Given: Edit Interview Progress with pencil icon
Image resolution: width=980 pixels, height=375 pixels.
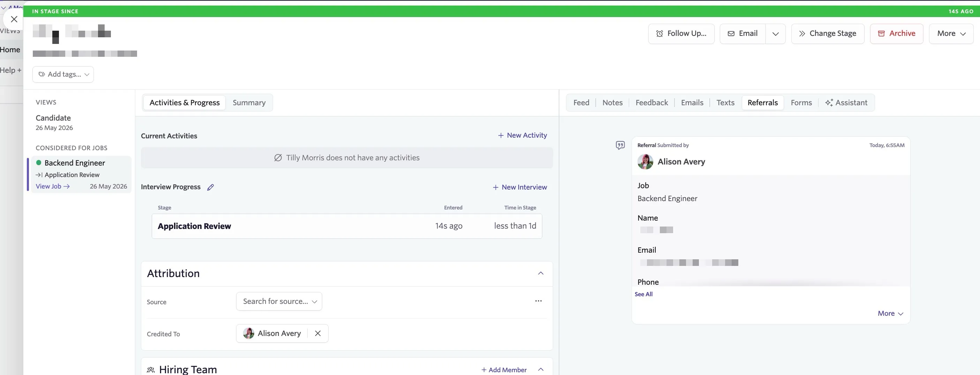Looking at the screenshot, I should pyautogui.click(x=210, y=187).
